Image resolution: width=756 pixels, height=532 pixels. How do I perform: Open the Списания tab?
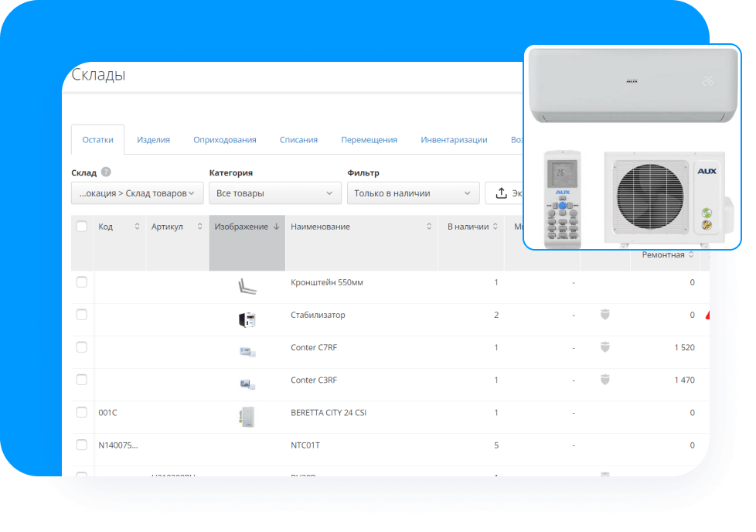pos(298,140)
